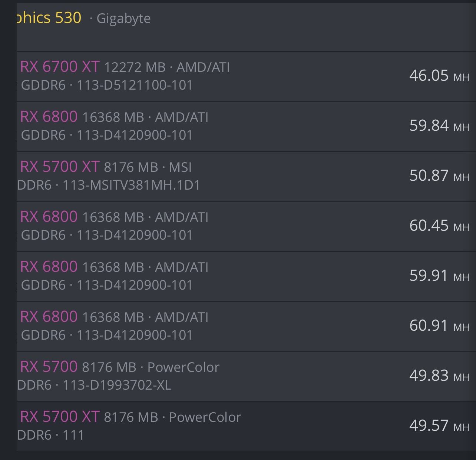Screen dimensions: 476x460
Task: Click RX 6800 name beside 59.84 MH
Action: point(49,117)
